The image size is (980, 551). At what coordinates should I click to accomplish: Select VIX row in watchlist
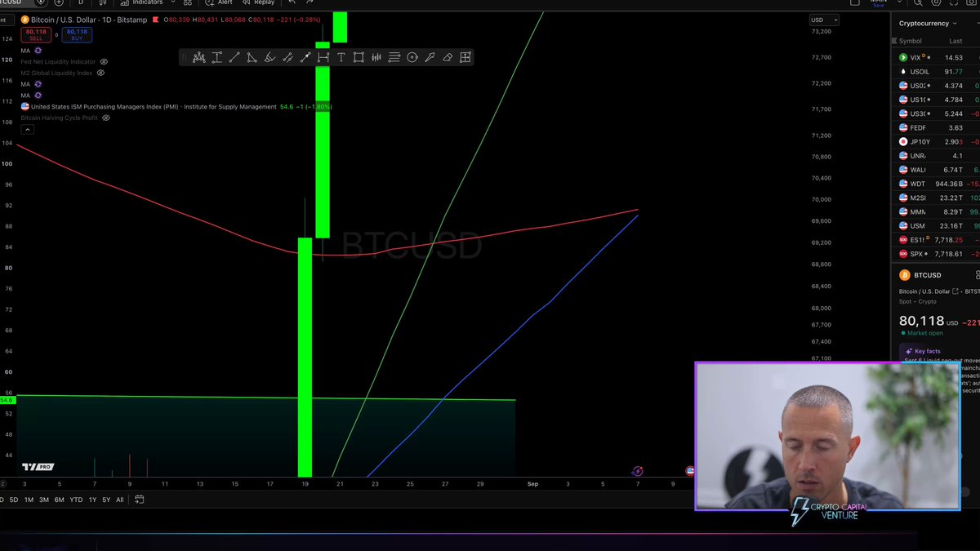click(x=936, y=58)
